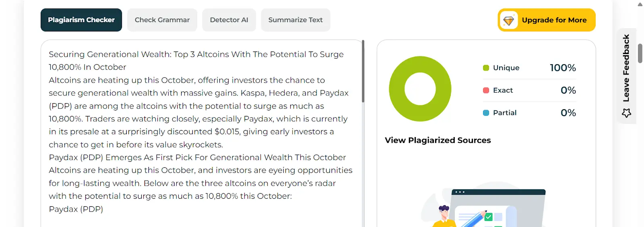Click the View Plagiarized Sources heading
The width and height of the screenshot is (644, 227).
click(x=438, y=140)
